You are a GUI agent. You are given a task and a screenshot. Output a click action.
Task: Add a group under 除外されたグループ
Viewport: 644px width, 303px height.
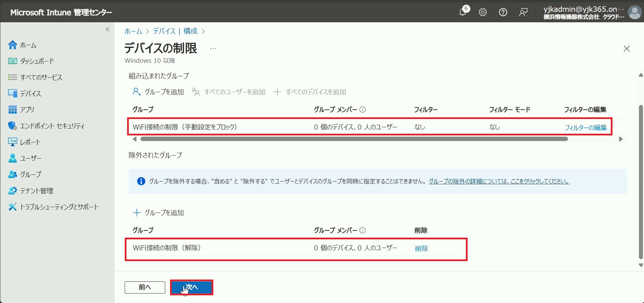[x=158, y=213]
